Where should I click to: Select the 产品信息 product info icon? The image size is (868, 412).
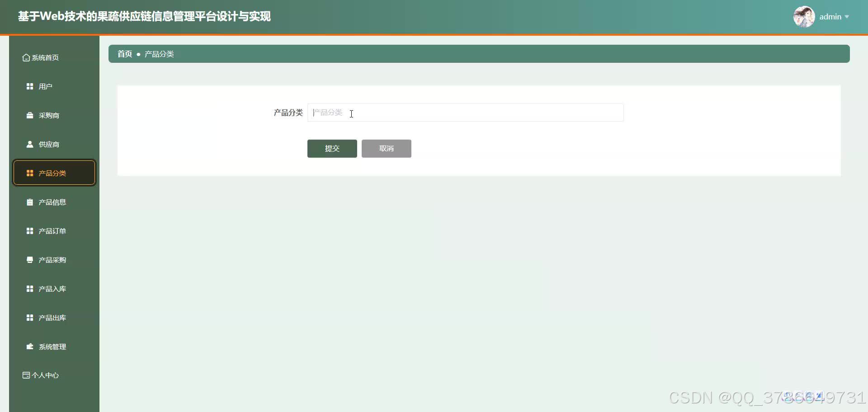[x=29, y=202]
